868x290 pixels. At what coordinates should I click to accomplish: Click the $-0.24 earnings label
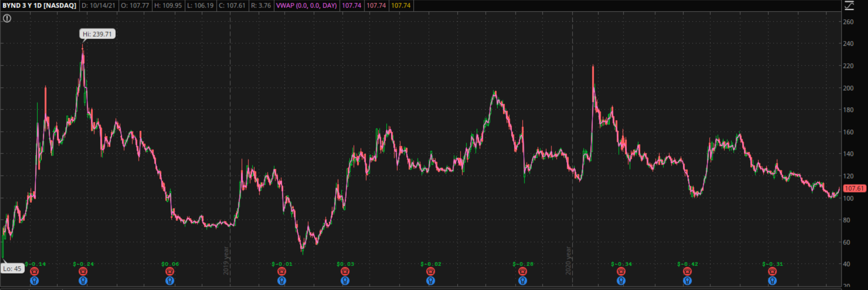tap(83, 264)
